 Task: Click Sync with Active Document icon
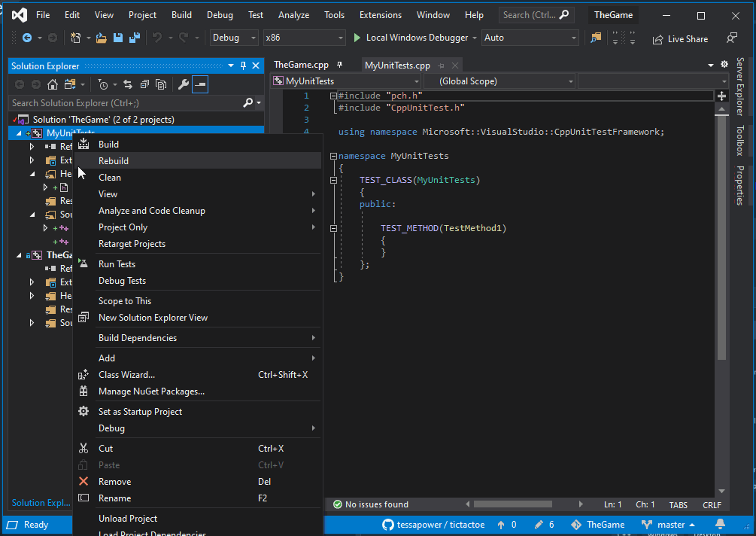128,84
